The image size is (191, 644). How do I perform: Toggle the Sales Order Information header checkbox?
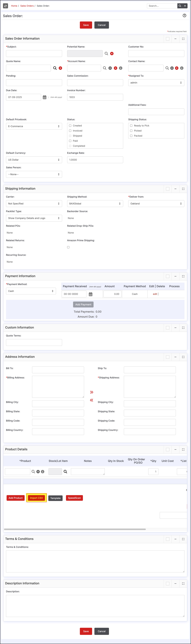tap(167, 39)
